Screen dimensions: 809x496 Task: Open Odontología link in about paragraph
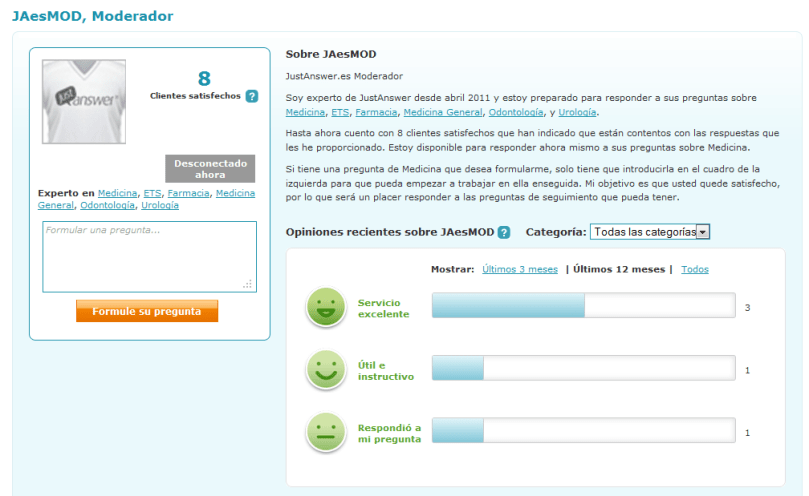point(516,112)
